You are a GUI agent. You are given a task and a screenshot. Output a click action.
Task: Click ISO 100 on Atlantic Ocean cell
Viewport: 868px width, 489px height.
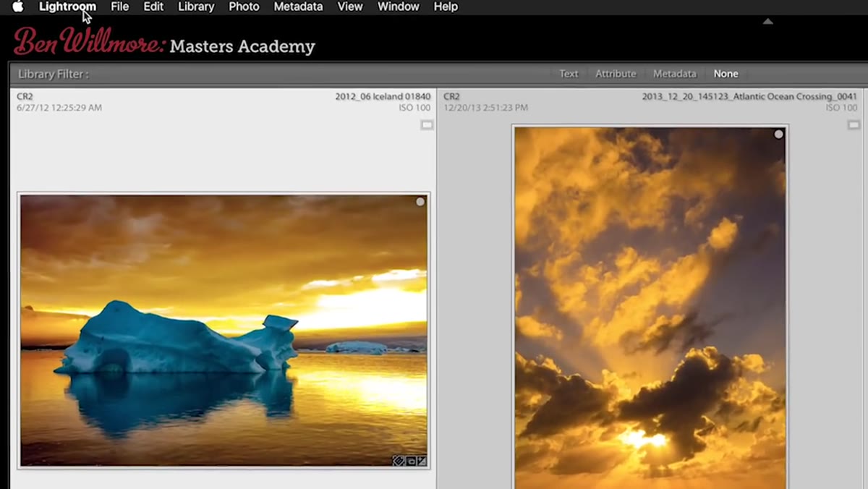pyautogui.click(x=842, y=108)
